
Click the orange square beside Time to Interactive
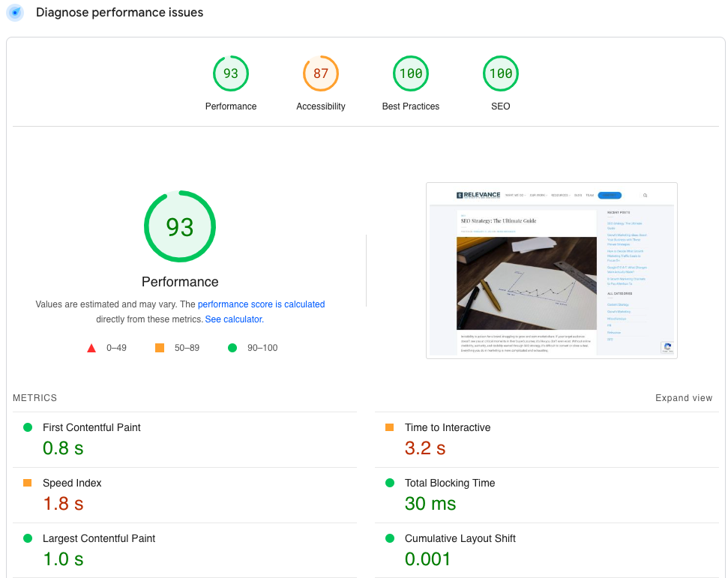[x=389, y=427]
